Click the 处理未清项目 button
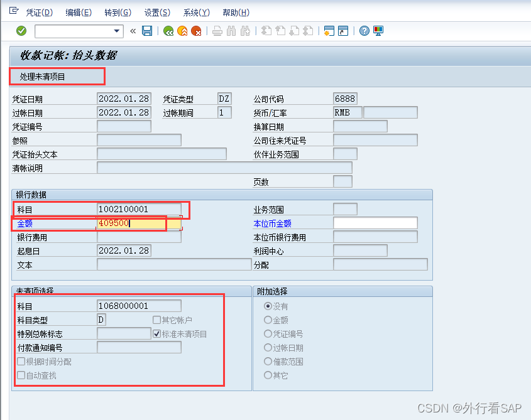 [x=42, y=77]
